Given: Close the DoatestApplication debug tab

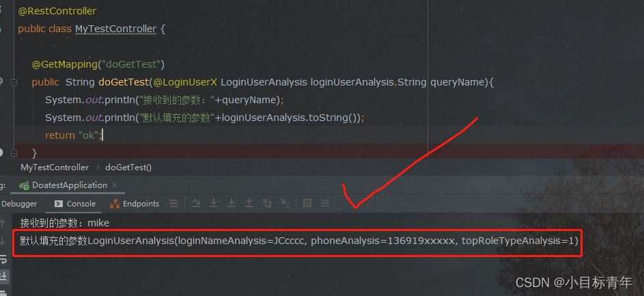Looking at the screenshot, I should 115,185.
